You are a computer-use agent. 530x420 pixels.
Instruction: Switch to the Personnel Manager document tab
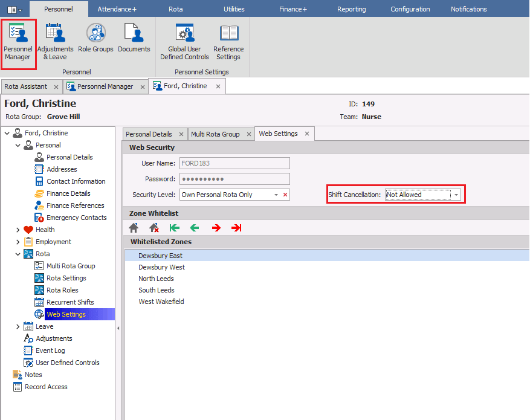pos(105,86)
